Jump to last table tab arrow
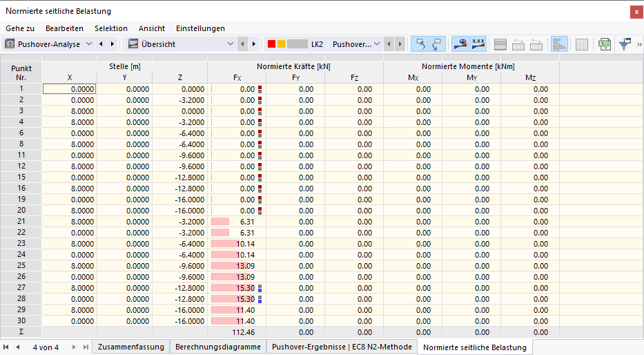Screen dimensions: 644x355 point(86,347)
